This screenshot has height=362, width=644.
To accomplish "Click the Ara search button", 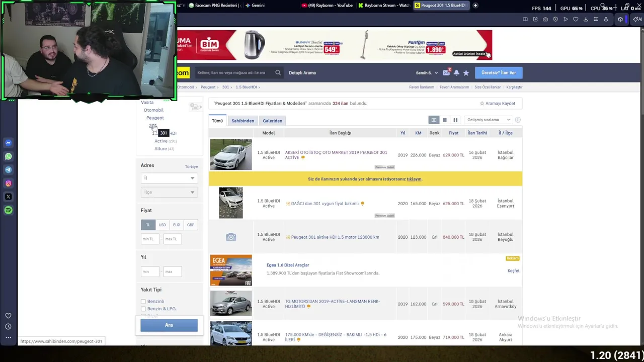I will click(169, 325).
